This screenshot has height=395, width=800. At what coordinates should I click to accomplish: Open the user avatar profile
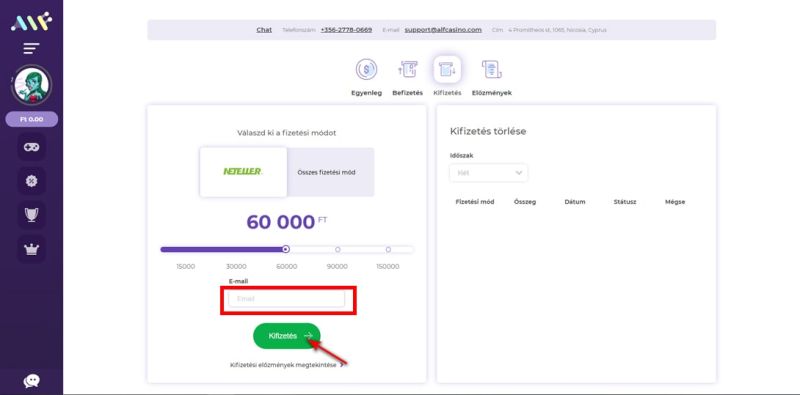point(31,85)
